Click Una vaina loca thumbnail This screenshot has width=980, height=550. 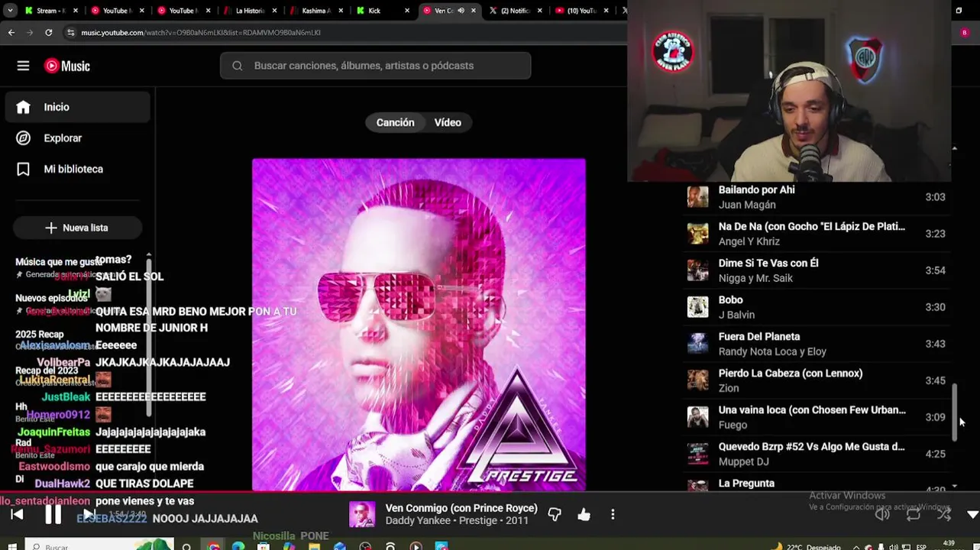[x=697, y=417]
